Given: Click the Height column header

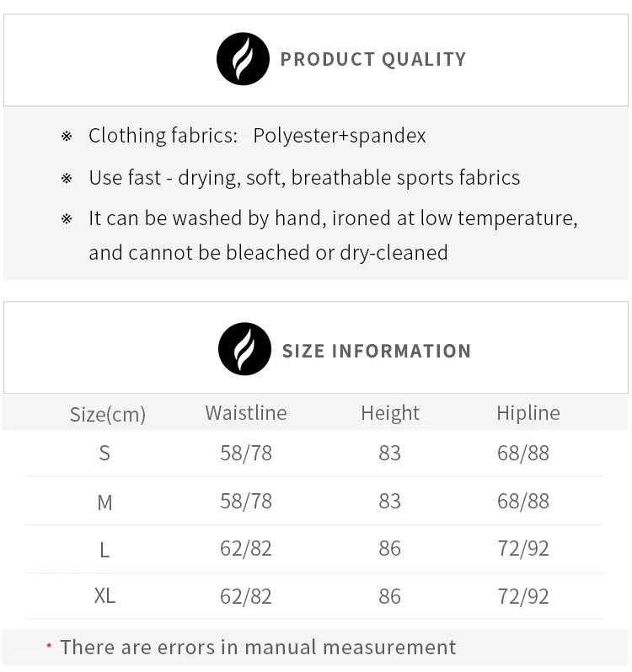Looking at the screenshot, I should point(390,414).
